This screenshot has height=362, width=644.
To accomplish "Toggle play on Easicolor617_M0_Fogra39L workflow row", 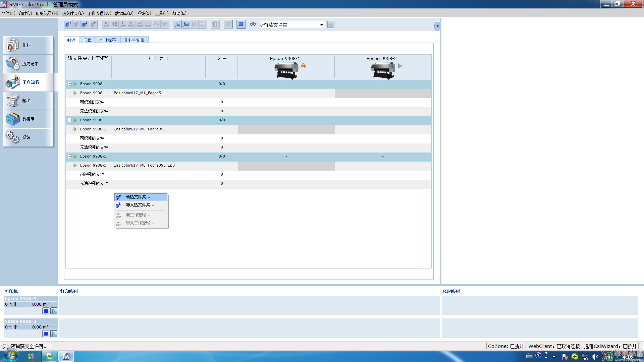I will tap(75, 129).
